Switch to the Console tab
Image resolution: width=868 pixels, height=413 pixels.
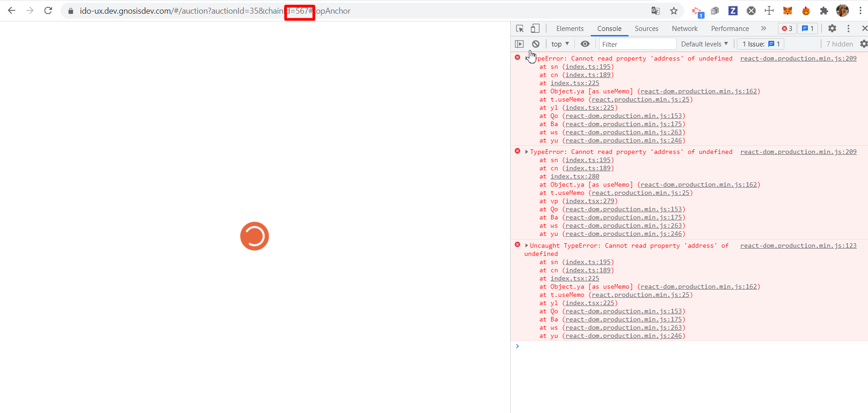pyautogui.click(x=609, y=28)
